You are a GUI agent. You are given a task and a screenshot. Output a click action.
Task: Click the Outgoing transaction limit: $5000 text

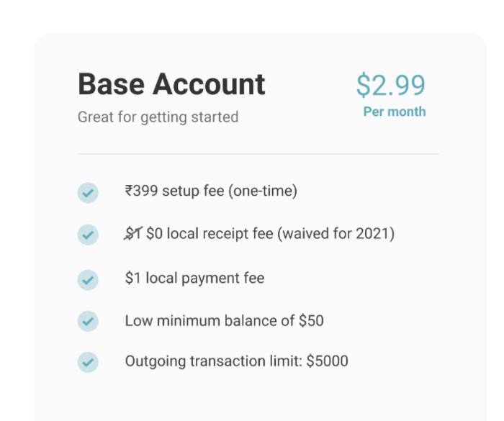pos(237,361)
